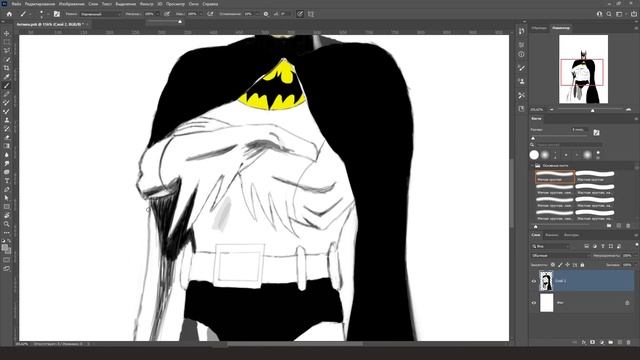Create new brush group folder icon
Screen dimensions: 640x360
click(609, 226)
